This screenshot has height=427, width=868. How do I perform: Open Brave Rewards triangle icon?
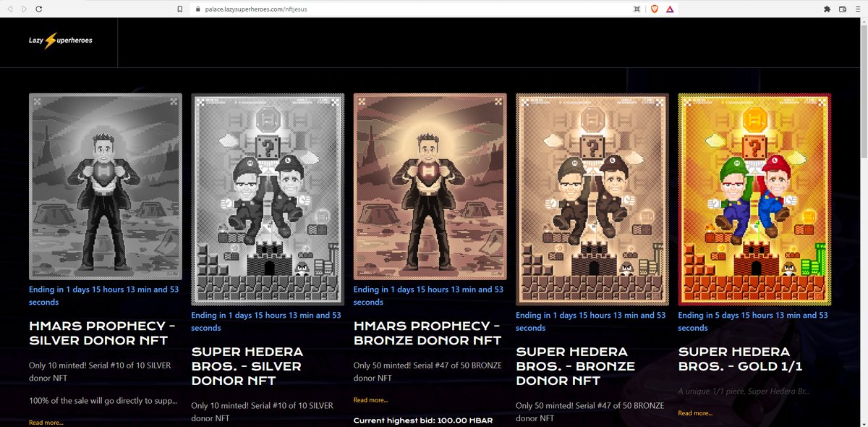pyautogui.click(x=671, y=9)
